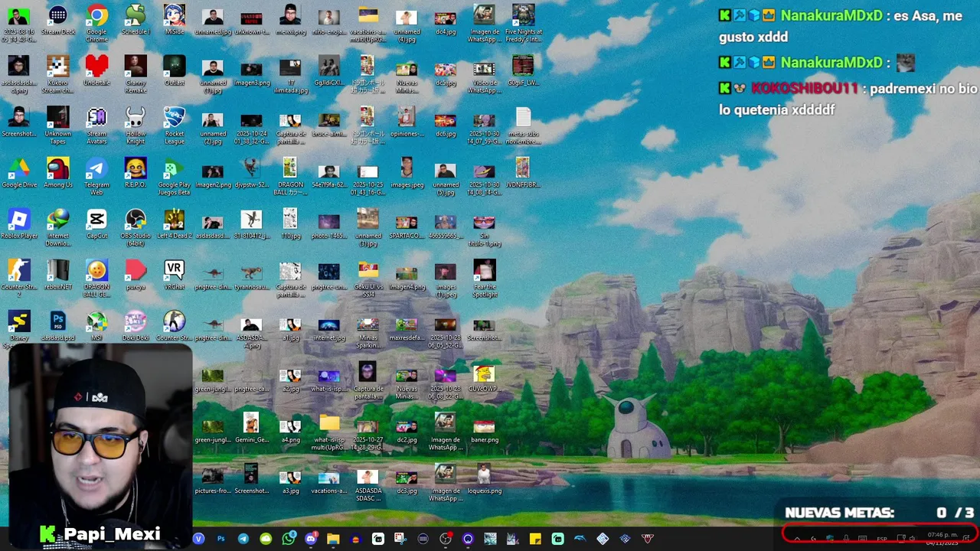This screenshot has width=980, height=551.
Task: Select the DRAGON BALL game shortcut
Action: pyautogui.click(x=96, y=279)
